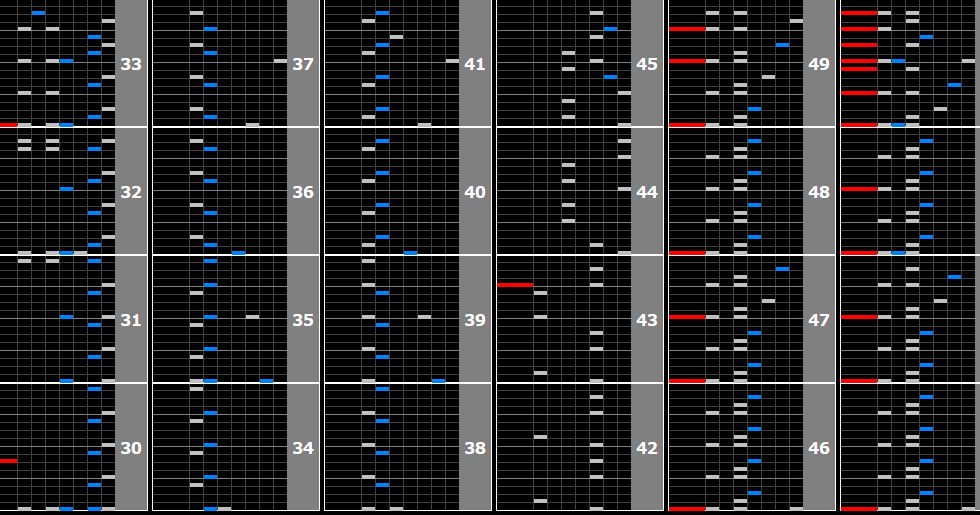Viewport: 980px width, 515px height.
Task: Select measure number 33 label
Action: [x=131, y=64]
